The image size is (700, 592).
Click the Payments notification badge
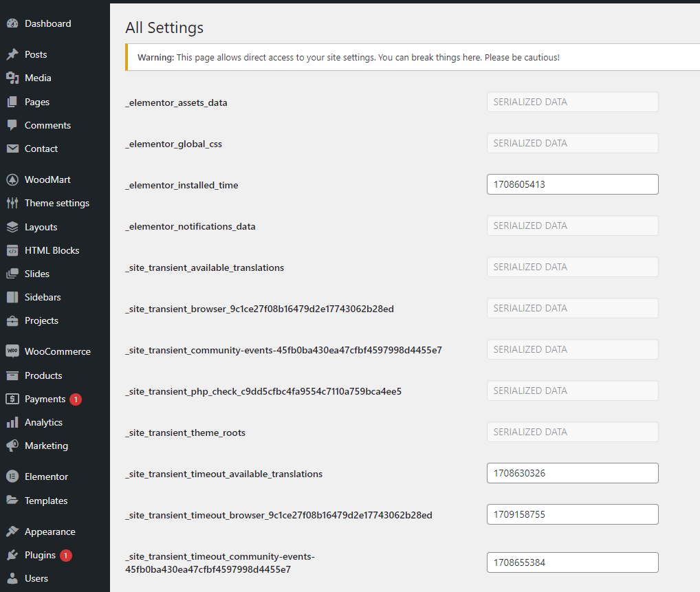(x=76, y=399)
